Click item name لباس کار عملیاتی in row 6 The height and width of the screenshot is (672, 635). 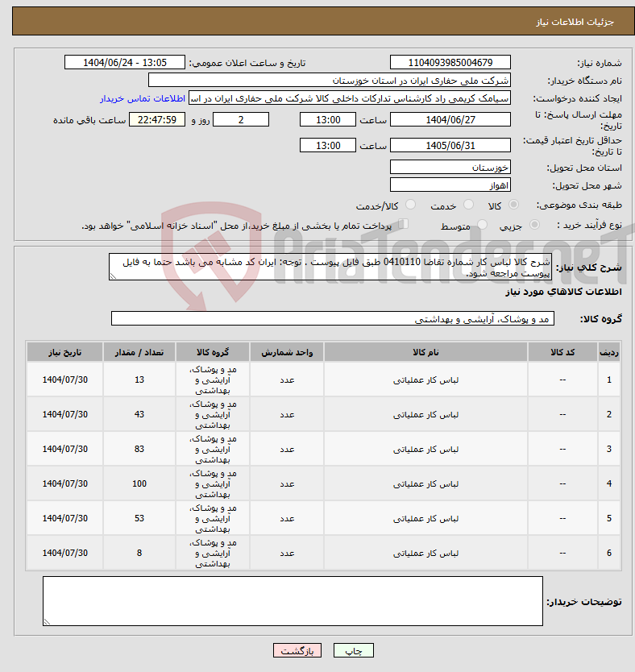pyautogui.click(x=426, y=554)
